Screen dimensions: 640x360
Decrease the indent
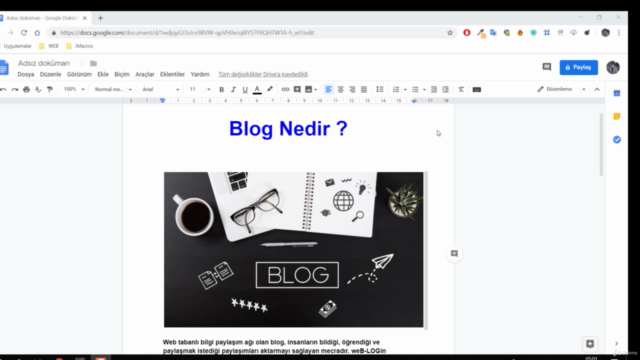click(x=434, y=89)
